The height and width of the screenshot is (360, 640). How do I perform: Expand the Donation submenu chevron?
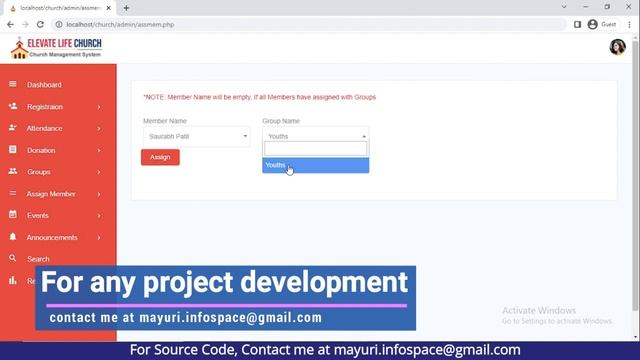(x=99, y=151)
